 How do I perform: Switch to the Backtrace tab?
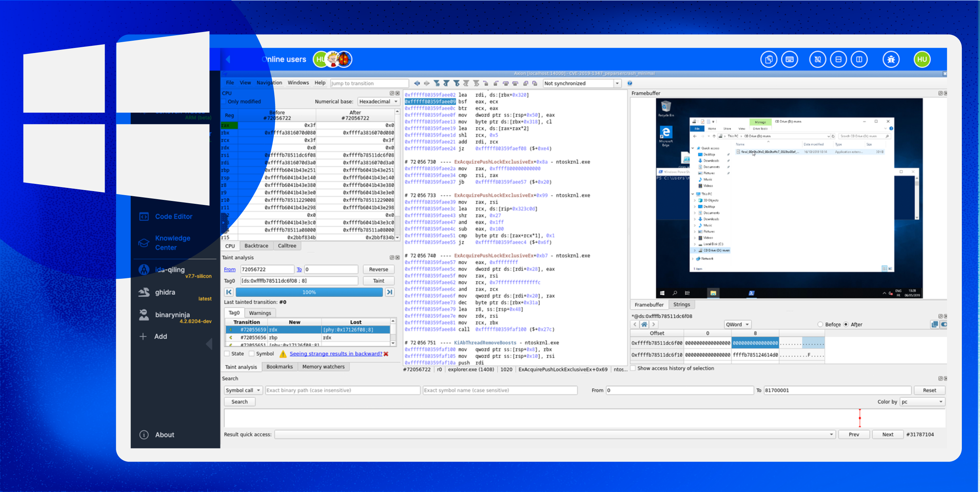coord(256,246)
